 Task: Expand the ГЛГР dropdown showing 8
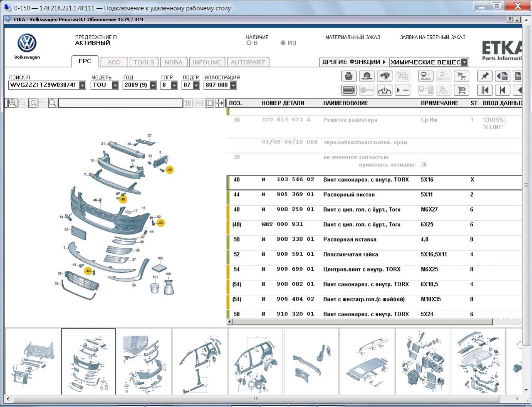click(174, 85)
